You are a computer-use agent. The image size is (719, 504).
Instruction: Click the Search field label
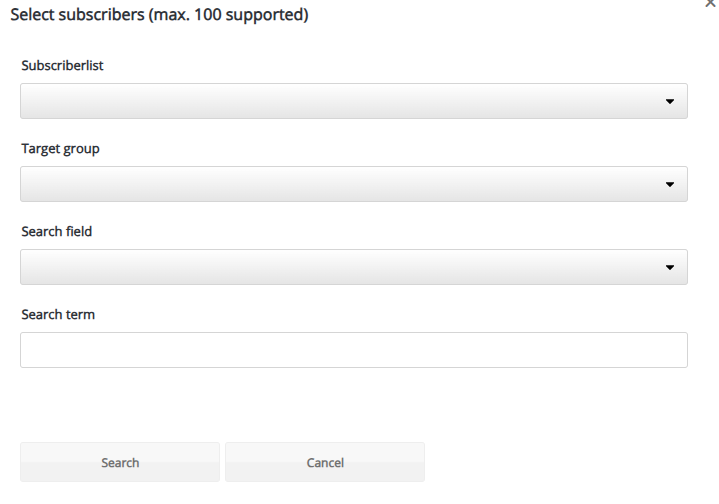[x=56, y=232]
